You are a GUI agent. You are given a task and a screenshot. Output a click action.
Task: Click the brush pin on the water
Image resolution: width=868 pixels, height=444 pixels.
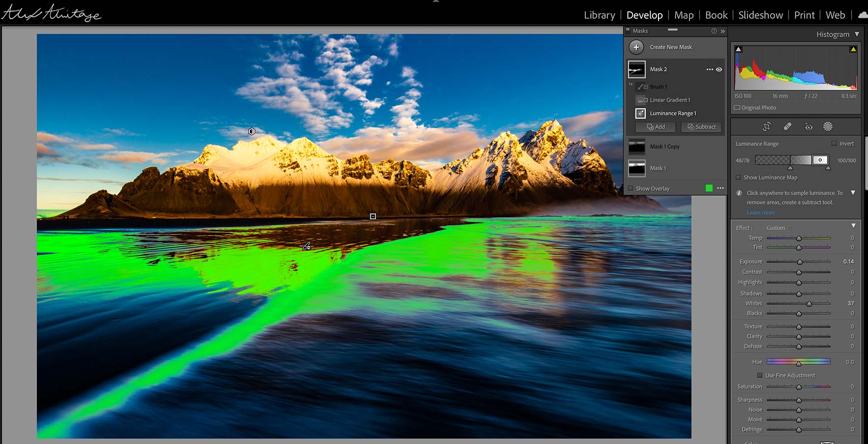point(306,246)
